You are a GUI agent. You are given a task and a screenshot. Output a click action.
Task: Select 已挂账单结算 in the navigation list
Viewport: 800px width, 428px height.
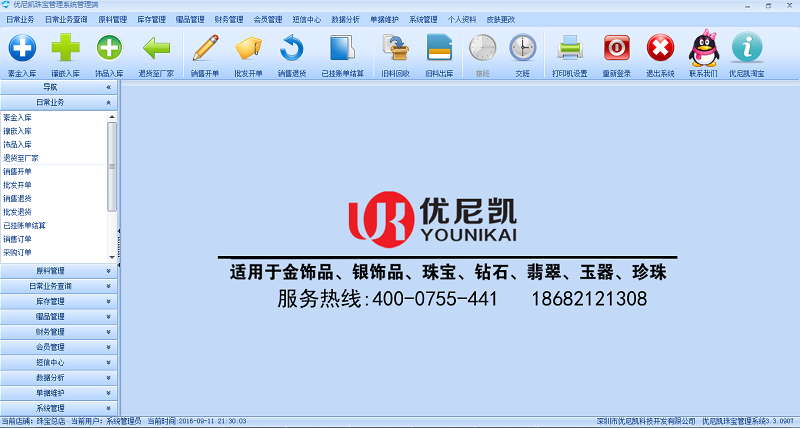24,225
